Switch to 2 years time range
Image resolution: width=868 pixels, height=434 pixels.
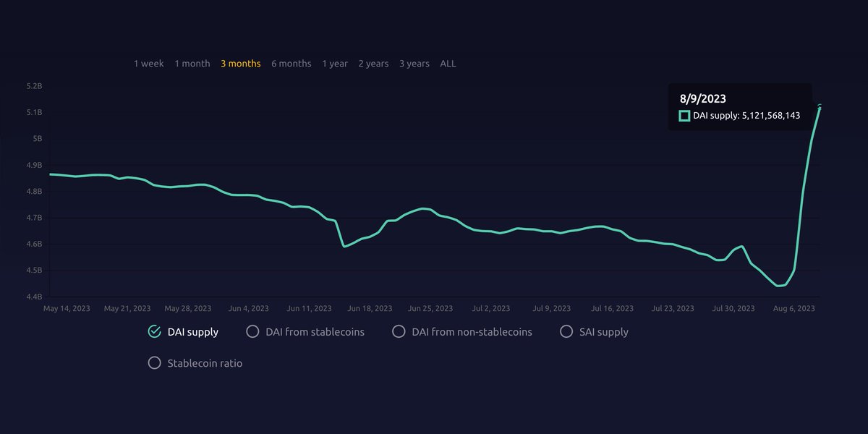click(373, 64)
